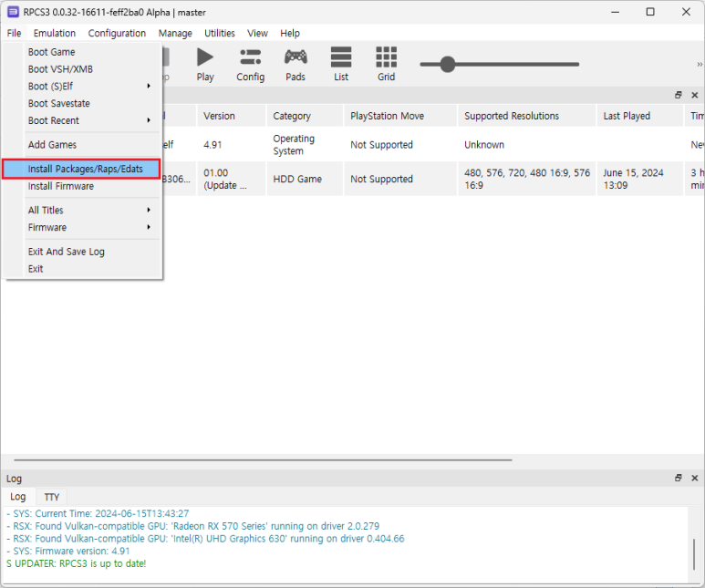This screenshot has width=705, height=588.
Task: Open the File menu
Action: click(14, 33)
